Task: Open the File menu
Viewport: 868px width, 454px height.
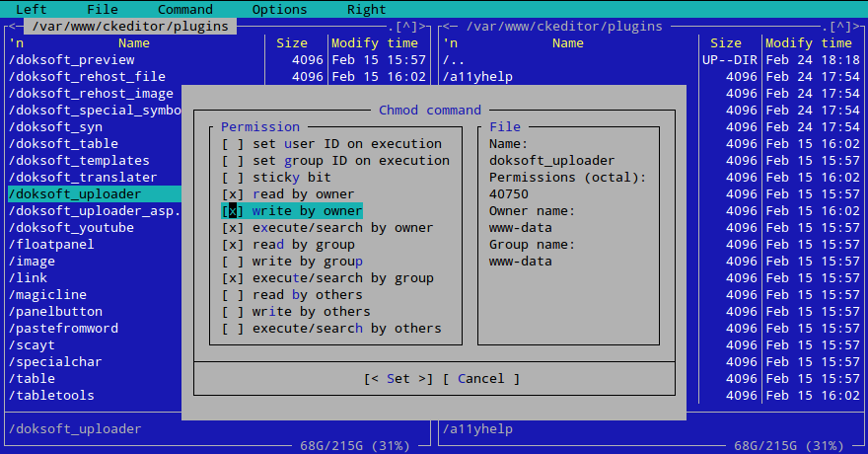Action: pyautogui.click(x=103, y=9)
